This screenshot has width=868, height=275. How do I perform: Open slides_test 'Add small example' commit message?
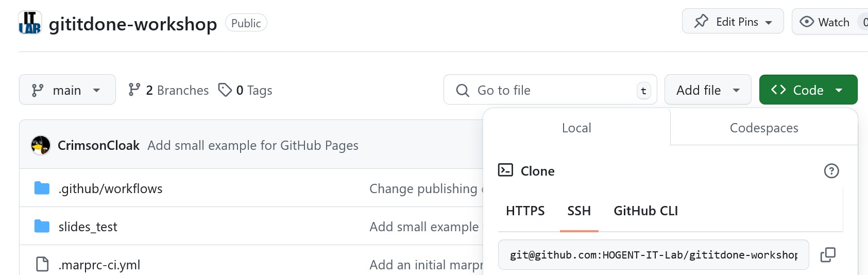pyautogui.click(x=424, y=227)
